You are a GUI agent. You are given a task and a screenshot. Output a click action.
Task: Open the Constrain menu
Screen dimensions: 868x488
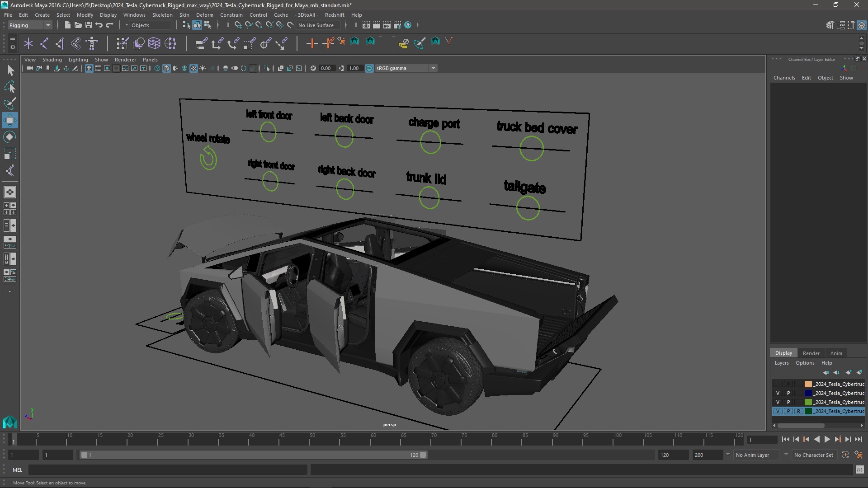(x=231, y=15)
